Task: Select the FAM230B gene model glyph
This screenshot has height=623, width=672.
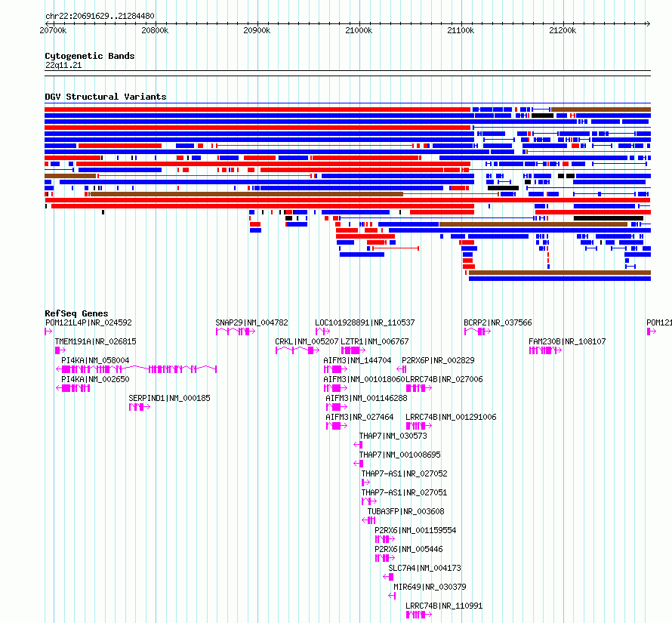Action: click(x=545, y=350)
